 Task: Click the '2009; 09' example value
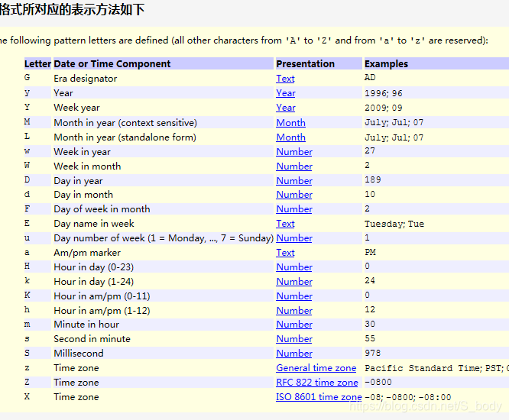tap(384, 108)
